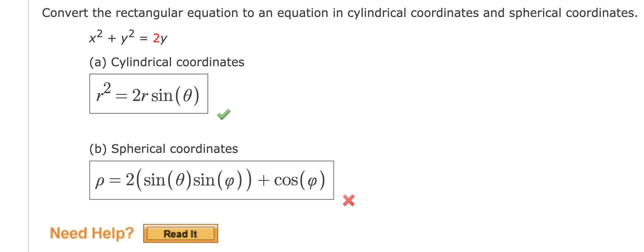The image size is (644, 252).
Task: Click the (b) Spherical coordinates heading
Action: (x=163, y=148)
